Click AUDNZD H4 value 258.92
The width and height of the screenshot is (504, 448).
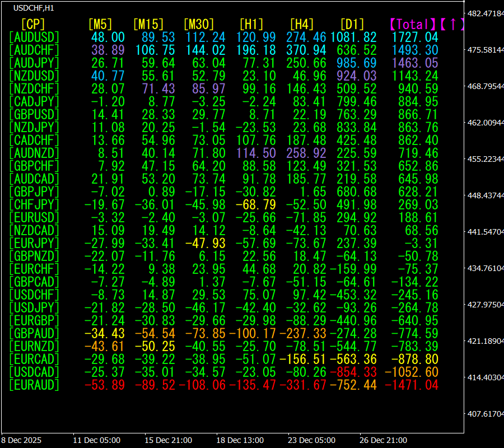[306, 153]
